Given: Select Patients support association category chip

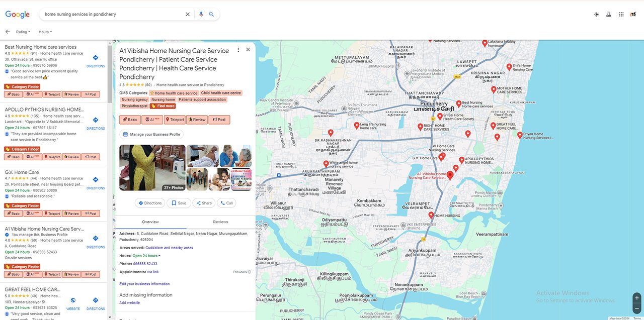Looking at the screenshot, I should [x=202, y=100].
